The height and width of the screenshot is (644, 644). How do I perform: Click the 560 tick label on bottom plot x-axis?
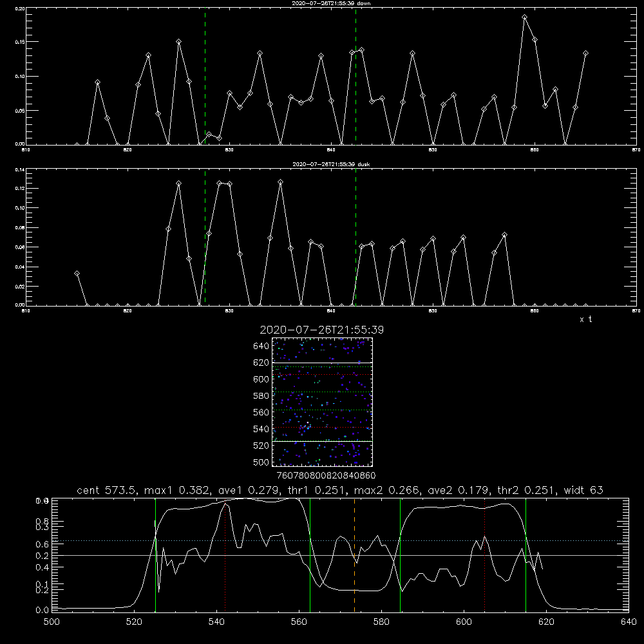(299, 622)
